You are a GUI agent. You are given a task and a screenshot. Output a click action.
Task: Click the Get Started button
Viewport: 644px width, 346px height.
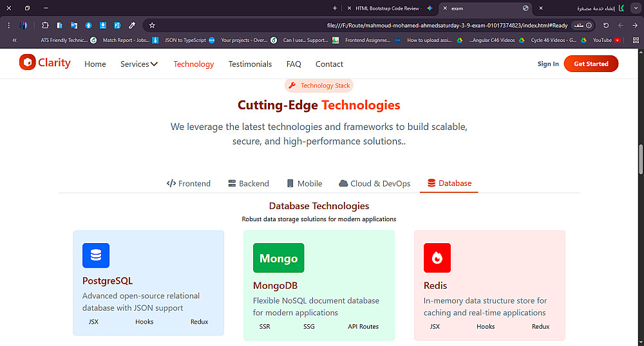pyautogui.click(x=591, y=64)
